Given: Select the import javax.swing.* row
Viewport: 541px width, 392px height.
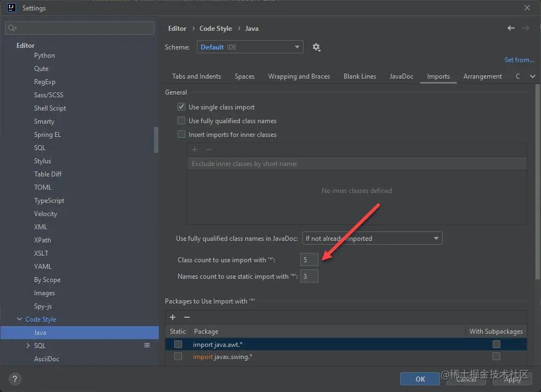Looking at the screenshot, I should (346, 356).
